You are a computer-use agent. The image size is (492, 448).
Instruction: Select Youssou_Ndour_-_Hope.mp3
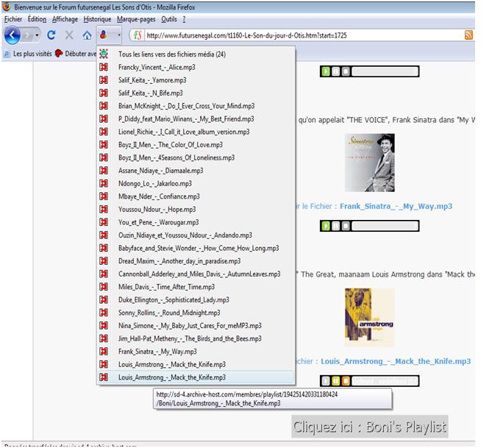(196, 209)
